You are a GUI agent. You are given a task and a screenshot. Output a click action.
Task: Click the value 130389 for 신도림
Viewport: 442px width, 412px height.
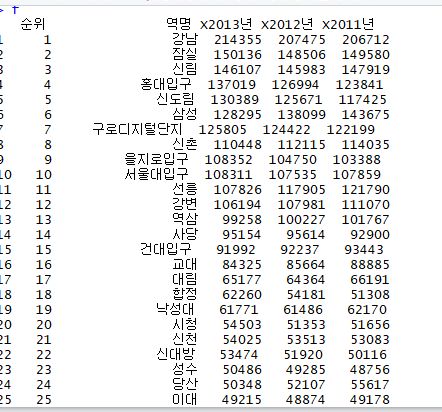click(x=235, y=100)
